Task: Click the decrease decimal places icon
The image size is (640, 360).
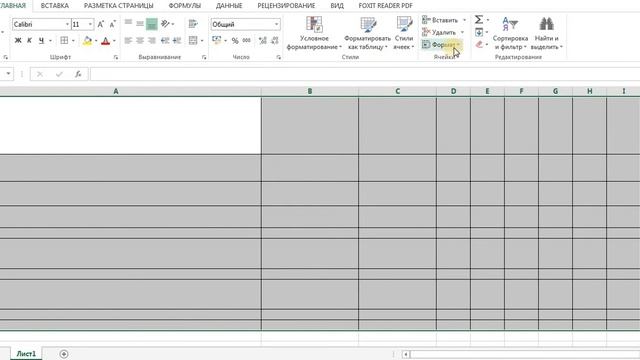Action: 275,40
